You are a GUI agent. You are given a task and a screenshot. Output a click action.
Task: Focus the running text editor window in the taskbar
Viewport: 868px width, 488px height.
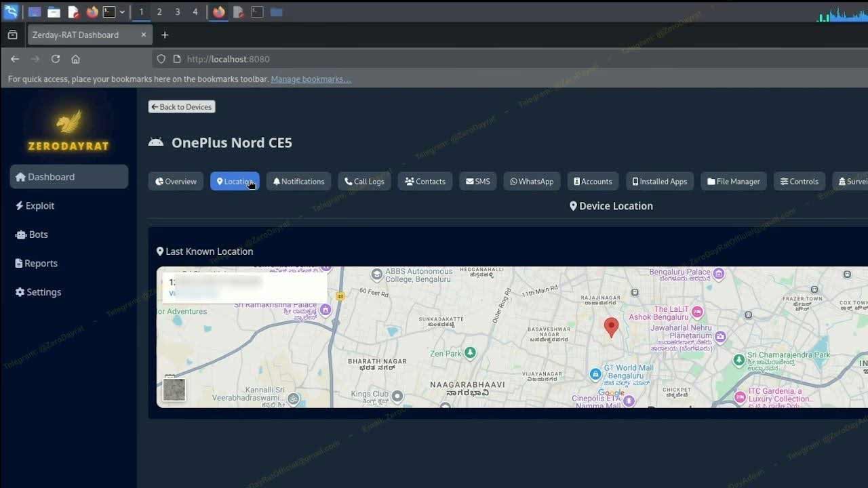(x=238, y=12)
